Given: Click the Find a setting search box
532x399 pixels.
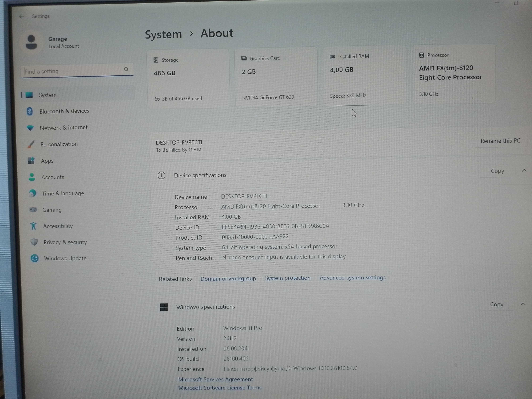Looking at the screenshot, I should [77, 70].
